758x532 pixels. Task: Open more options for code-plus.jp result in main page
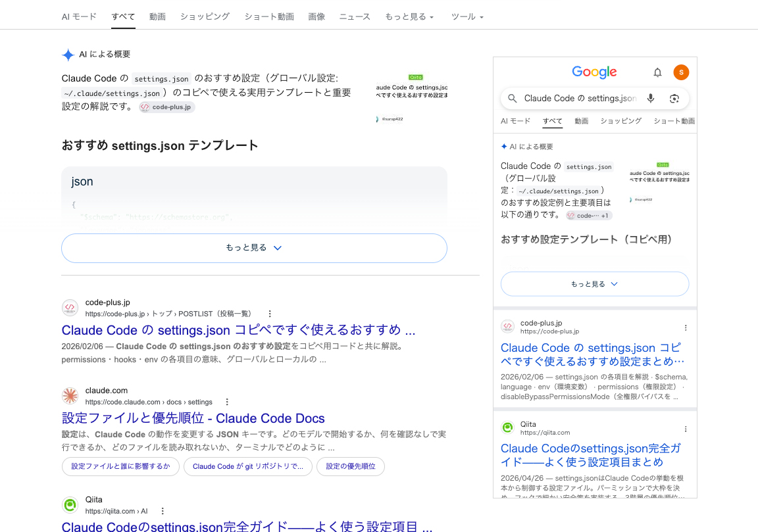[270, 314]
